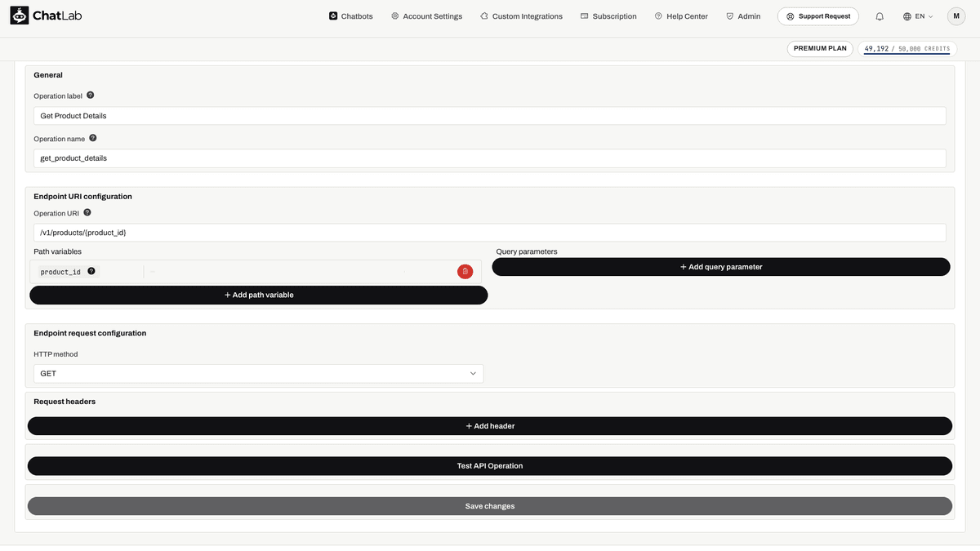Click the Request headers heading
This screenshot has width=980, height=551.
click(x=65, y=402)
